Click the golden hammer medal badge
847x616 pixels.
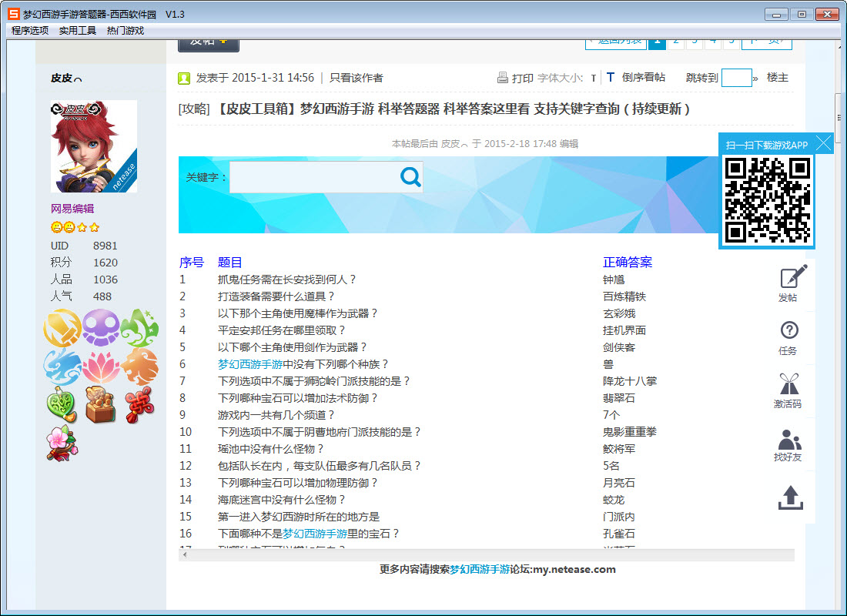[x=62, y=329]
